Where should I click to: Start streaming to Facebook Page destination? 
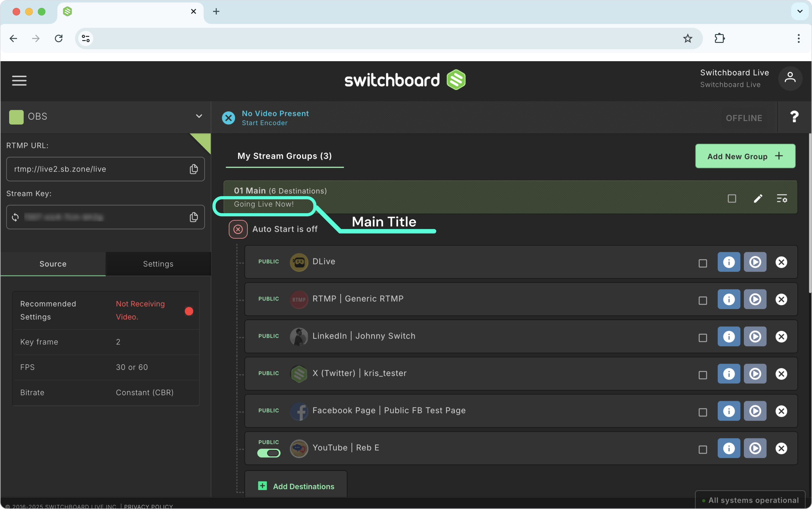tap(755, 411)
